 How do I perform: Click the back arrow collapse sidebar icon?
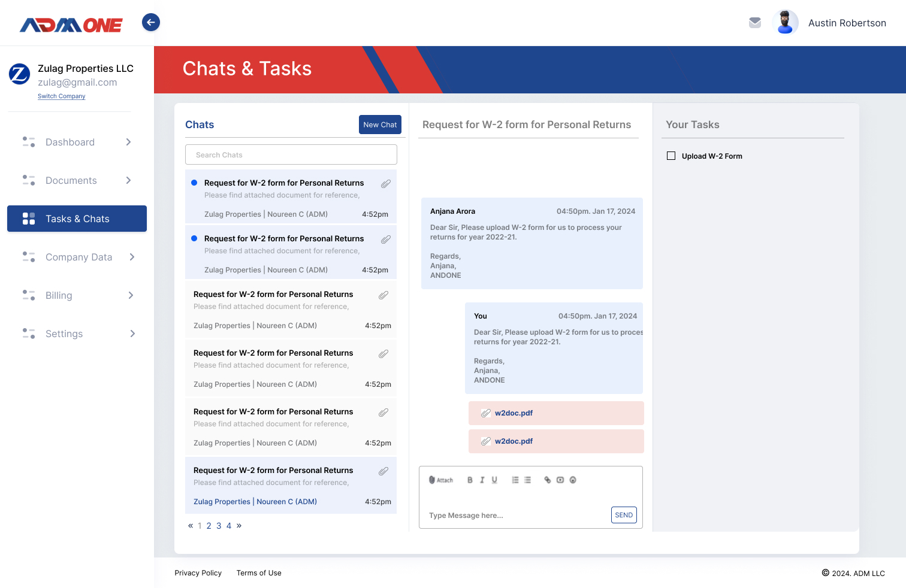click(151, 23)
